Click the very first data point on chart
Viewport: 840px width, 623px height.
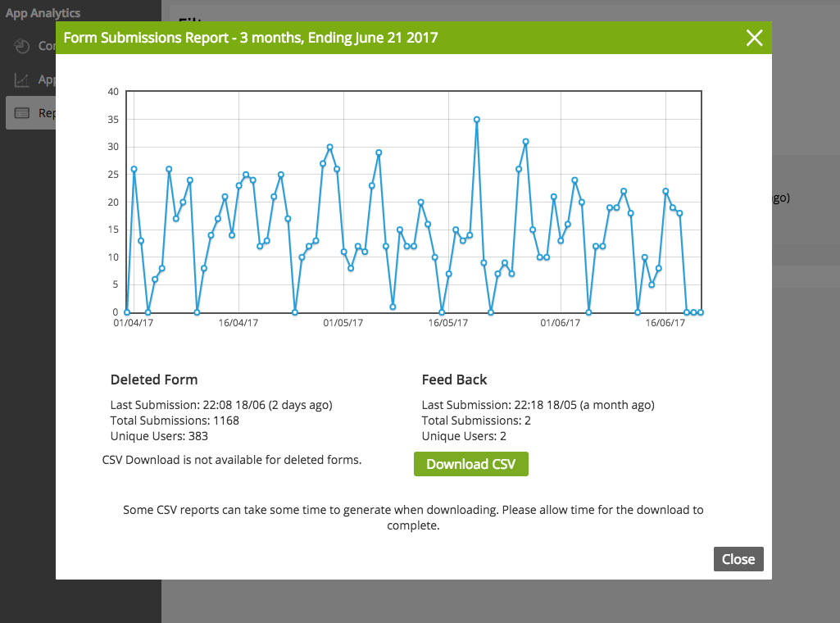[x=126, y=312]
